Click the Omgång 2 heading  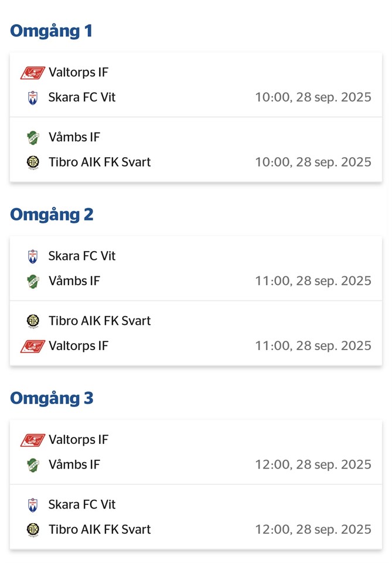[52, 214]
